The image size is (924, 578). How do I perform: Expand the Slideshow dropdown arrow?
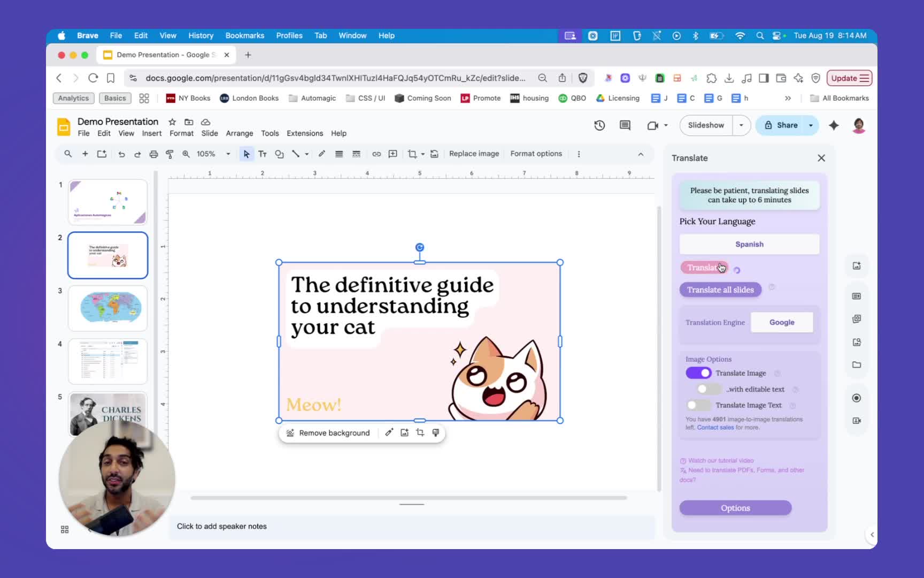(x=741, y=125)
